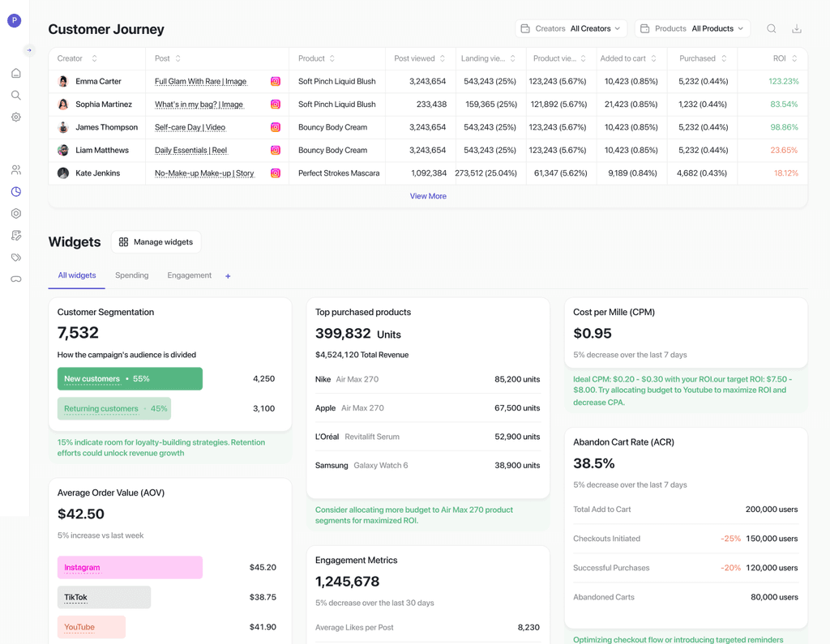Viewport: 830px width, 644px height.
Task: Click the YouTube AOV bar
Action: point(91,627)
